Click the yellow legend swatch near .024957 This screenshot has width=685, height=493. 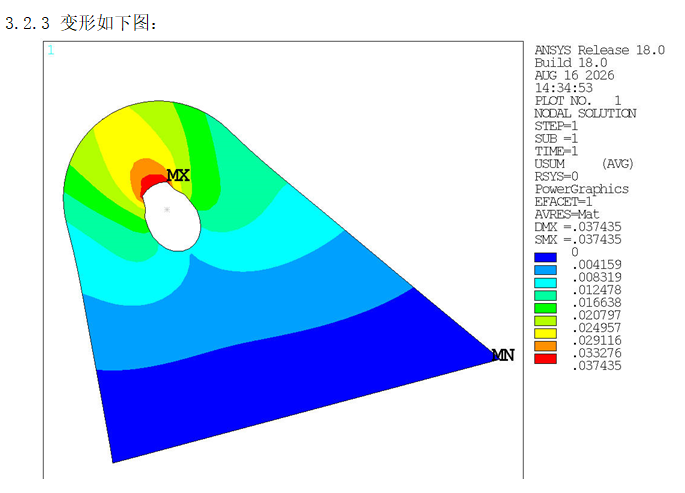tap(545, 333)
